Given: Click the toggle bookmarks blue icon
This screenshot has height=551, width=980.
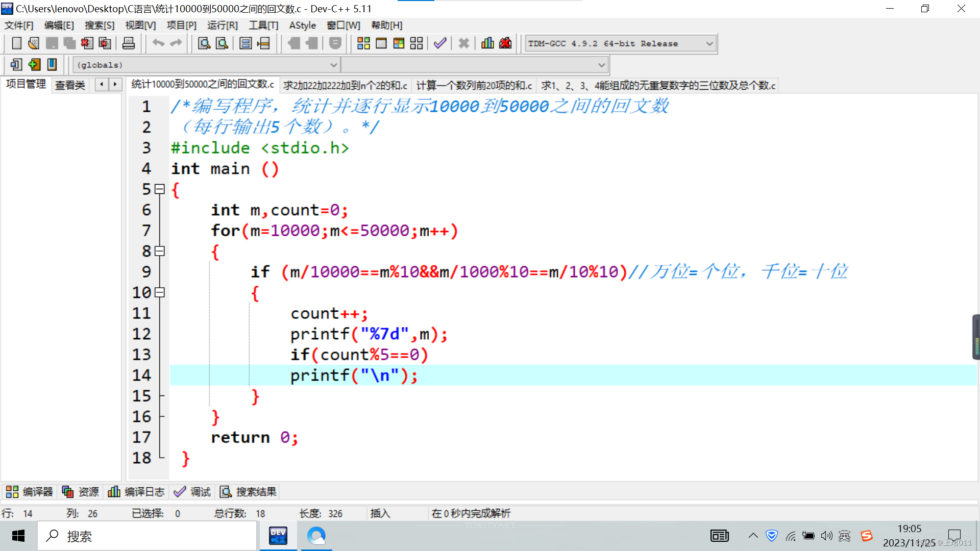Looking at the screenshot, I should pos(52,65).
